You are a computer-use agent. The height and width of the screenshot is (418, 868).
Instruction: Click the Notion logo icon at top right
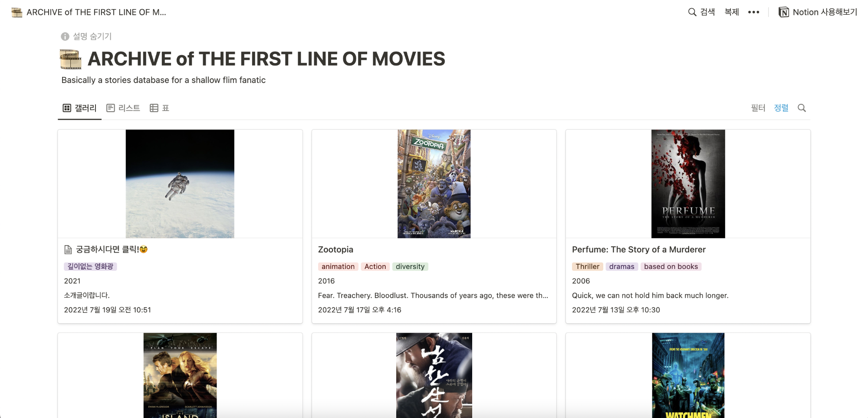tap(783, 12)
